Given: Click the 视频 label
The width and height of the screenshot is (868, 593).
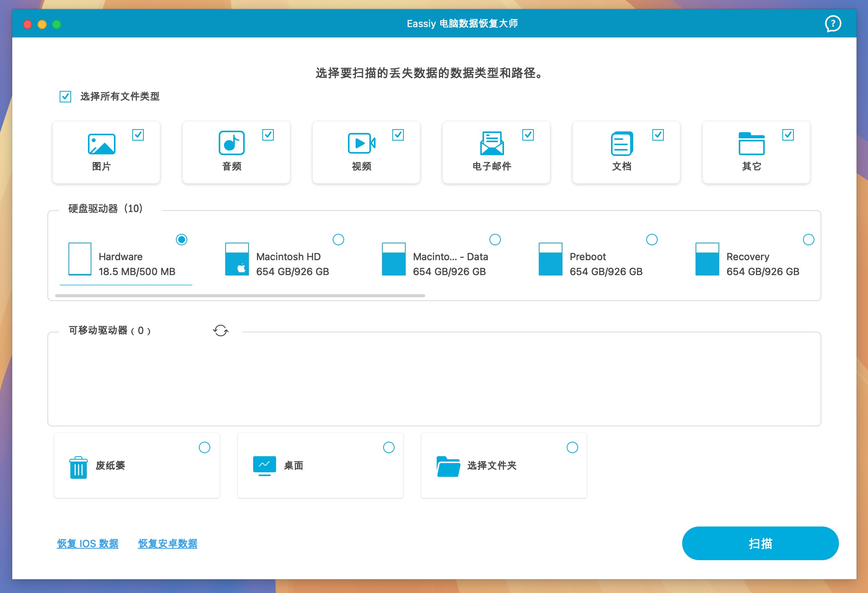Looking at the screenshot, I should (362, 166).
